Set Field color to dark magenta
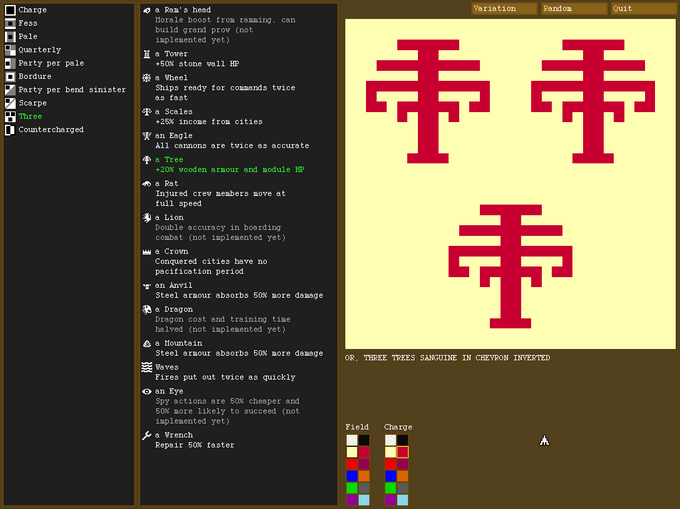Viewport: 680px width, 509px height. point(364,464)
